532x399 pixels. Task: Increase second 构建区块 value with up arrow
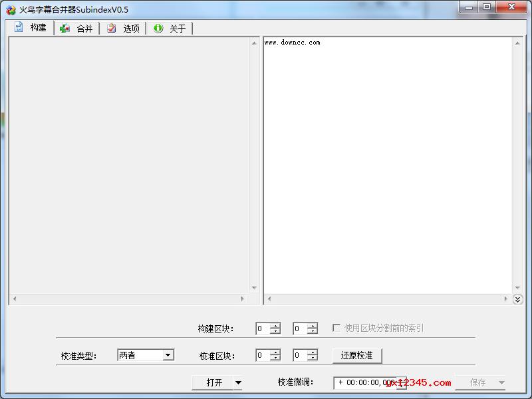coord(313,326)
